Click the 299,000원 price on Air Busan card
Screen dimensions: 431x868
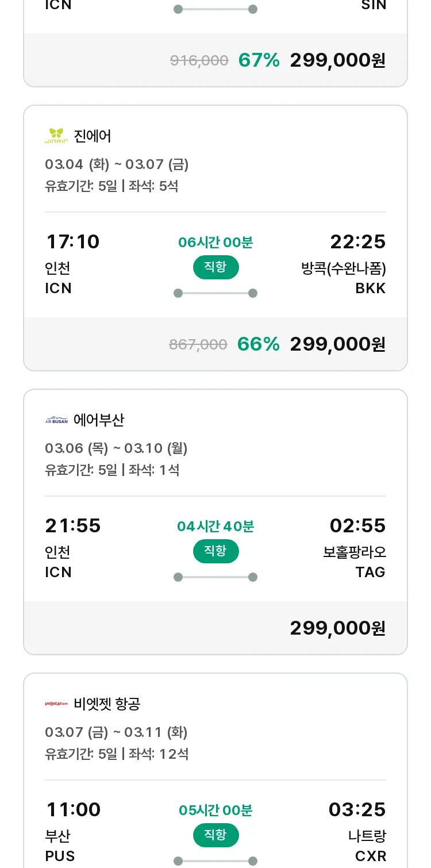(337, 628)
